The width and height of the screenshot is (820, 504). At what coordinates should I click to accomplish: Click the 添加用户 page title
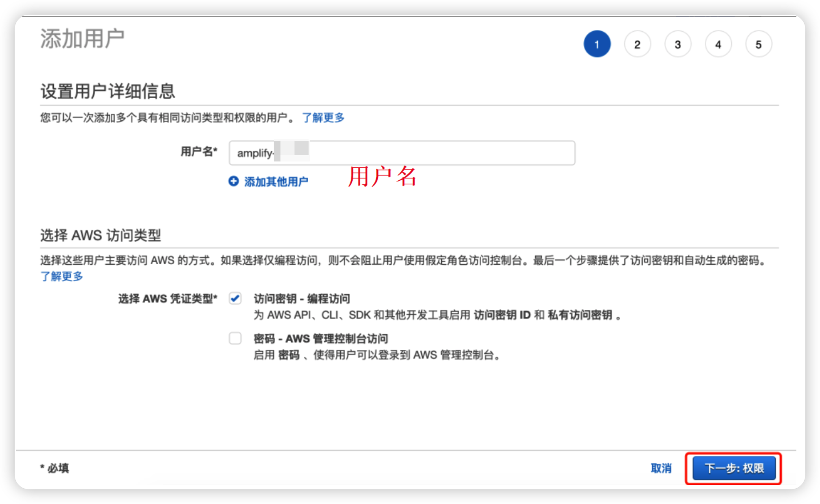pos(82,39)
